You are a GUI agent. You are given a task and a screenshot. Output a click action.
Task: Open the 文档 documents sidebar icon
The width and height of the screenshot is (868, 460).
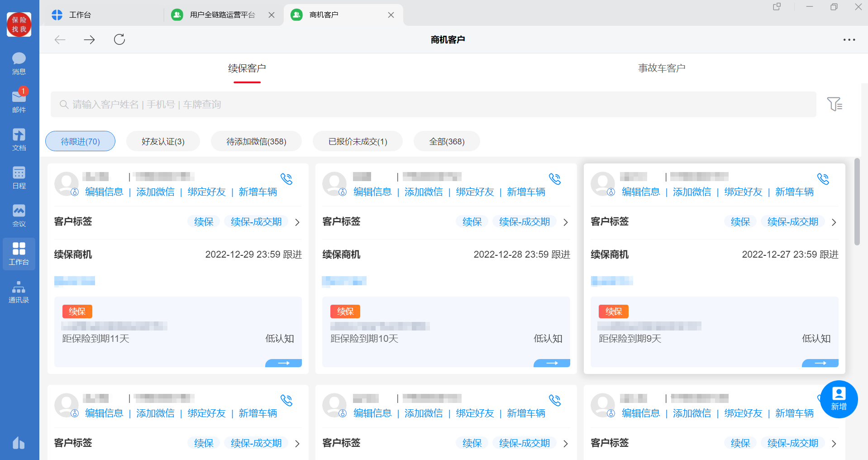(19, 139)
